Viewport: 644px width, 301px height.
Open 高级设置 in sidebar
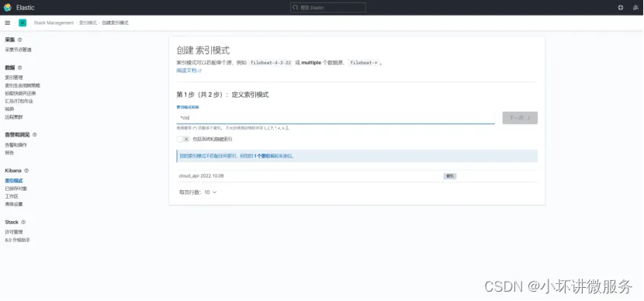13,204
